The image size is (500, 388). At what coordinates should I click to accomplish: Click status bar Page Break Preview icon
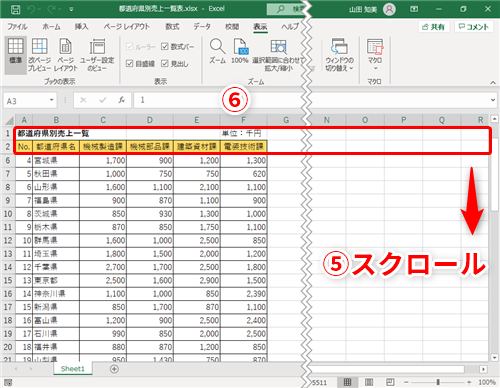(x=390, y=382)
